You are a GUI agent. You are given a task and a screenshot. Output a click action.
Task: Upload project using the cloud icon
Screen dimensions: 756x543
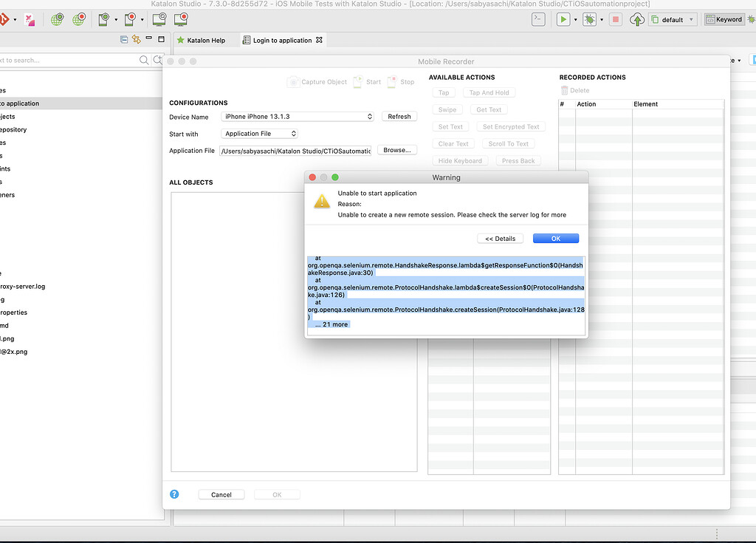click(x=637, y=19)
